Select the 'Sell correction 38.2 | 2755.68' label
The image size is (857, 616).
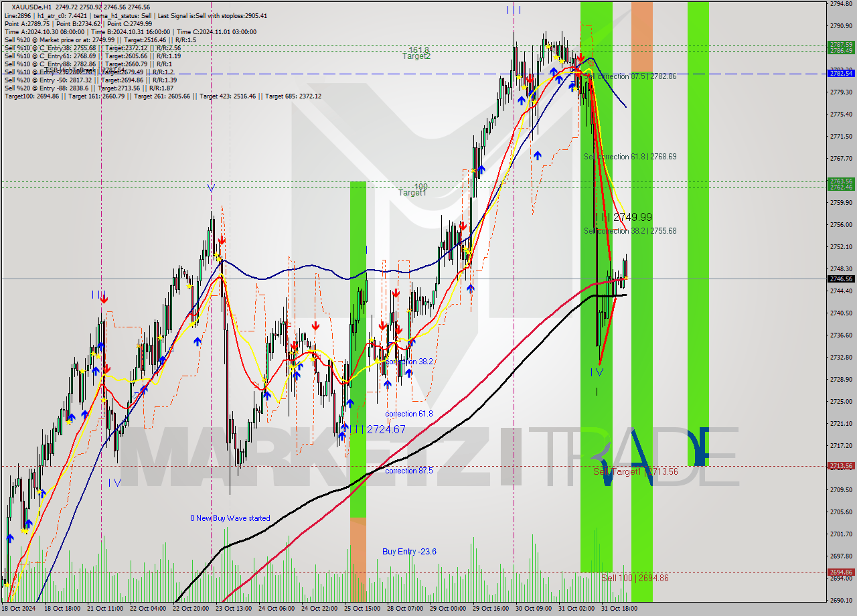point(630,231)
